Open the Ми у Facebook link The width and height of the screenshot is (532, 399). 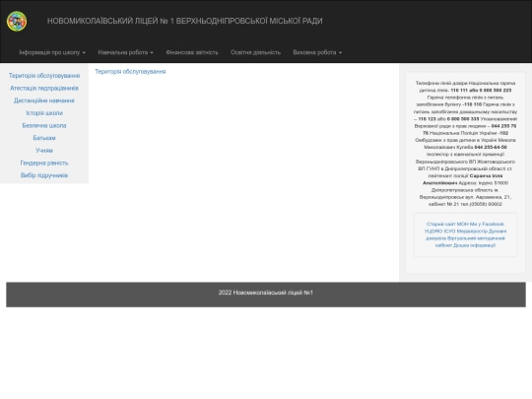[487, 224]
